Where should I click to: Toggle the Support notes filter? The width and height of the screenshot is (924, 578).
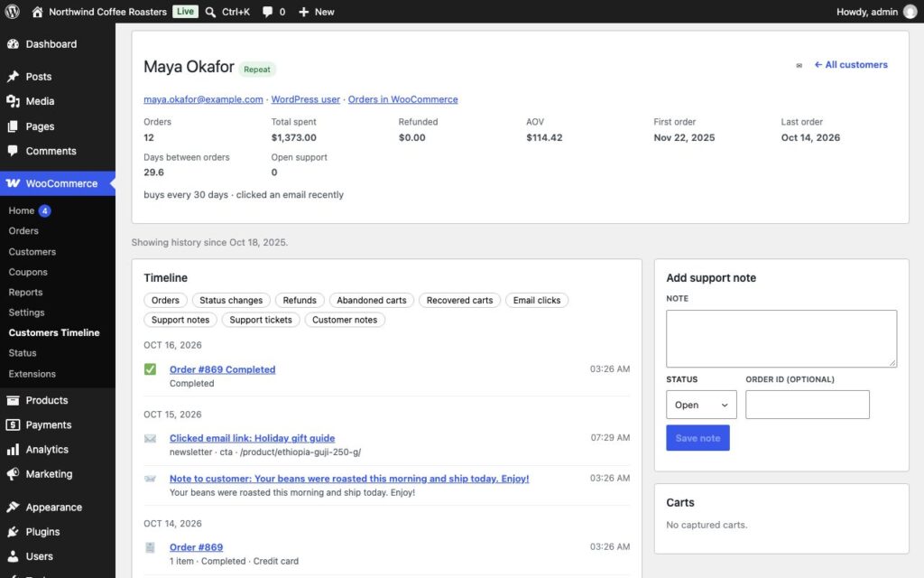(x=180, y=320)
